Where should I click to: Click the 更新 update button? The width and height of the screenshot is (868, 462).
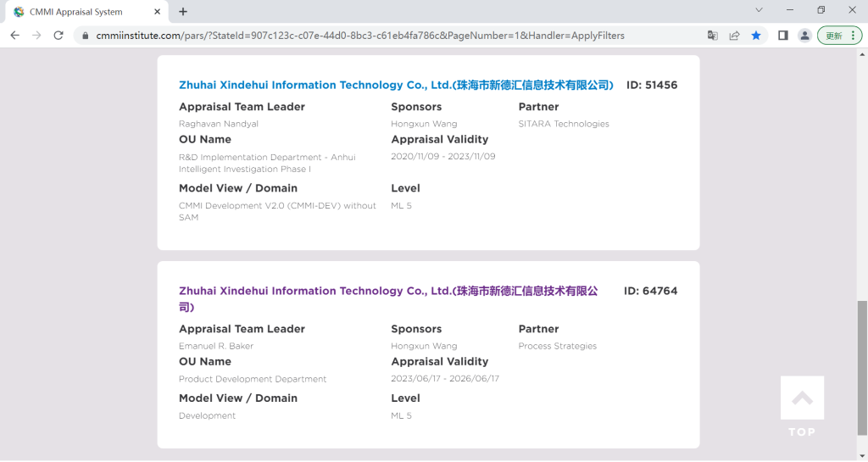[x=834, y=36]
